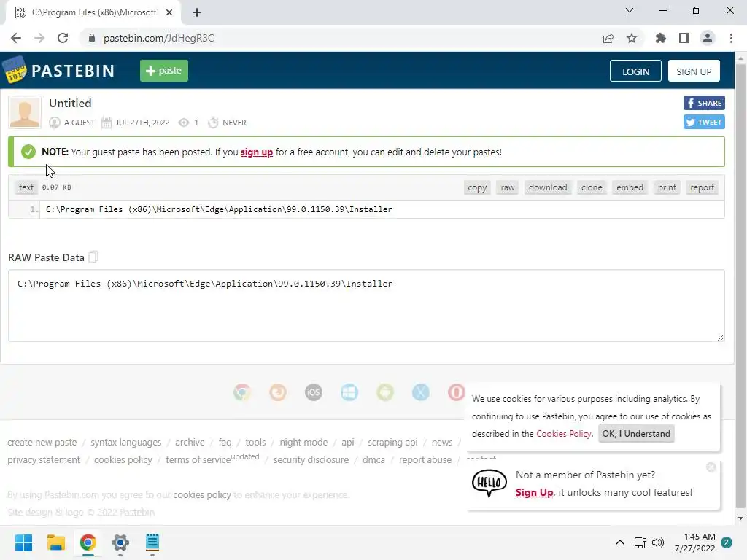The image size is (747, 560).
Task: Open the Extensions puzzle icon
Action: coord(660,38)
